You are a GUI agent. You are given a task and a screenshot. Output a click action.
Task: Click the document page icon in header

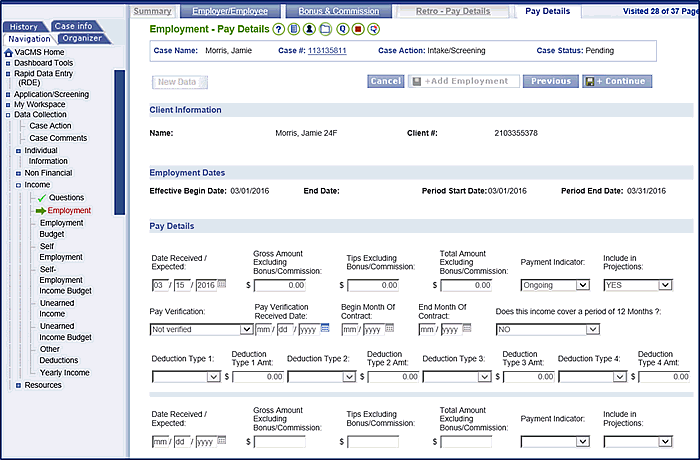point(294,29)
